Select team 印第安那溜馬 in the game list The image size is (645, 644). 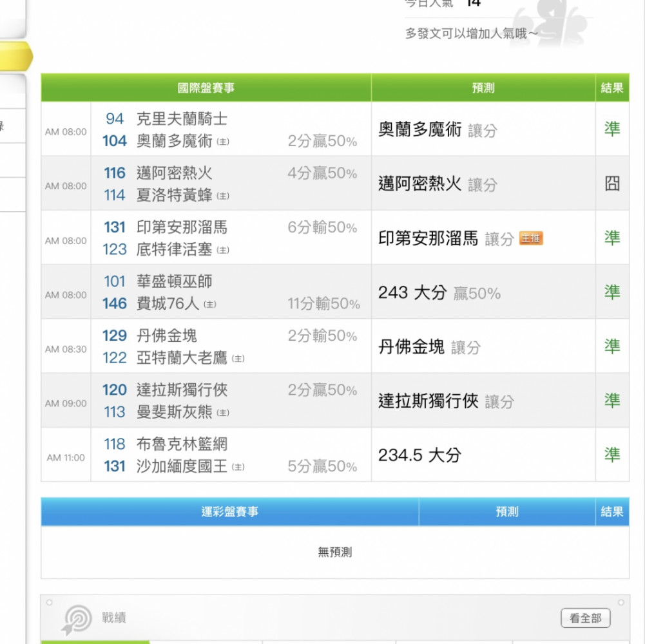(182, 227)
